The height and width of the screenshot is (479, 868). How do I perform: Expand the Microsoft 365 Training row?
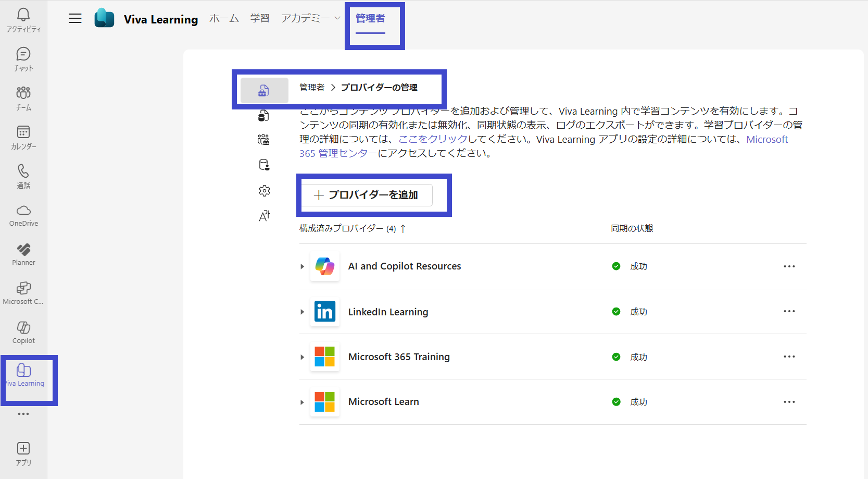[x=302, y=357]
